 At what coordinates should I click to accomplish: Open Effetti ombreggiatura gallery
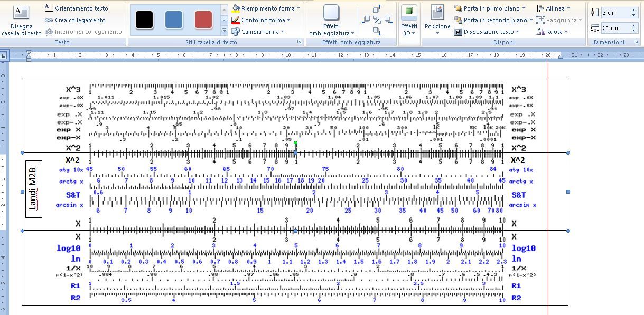pyautogui.click(x=331, y=21)
